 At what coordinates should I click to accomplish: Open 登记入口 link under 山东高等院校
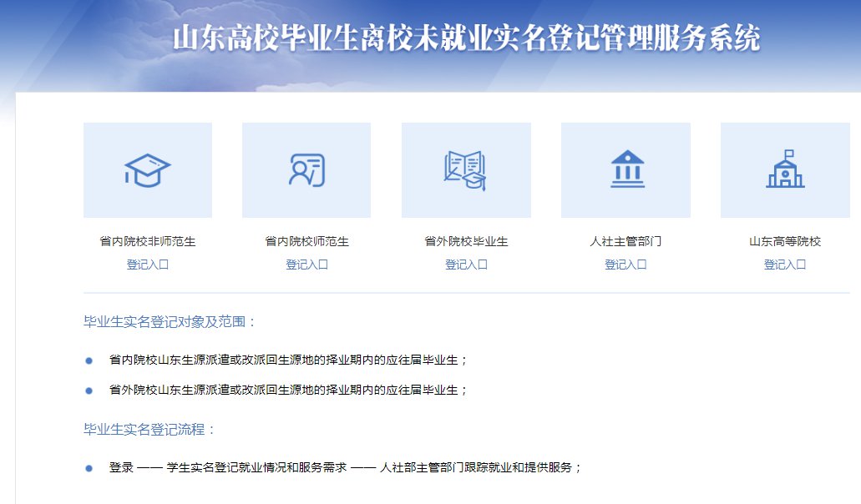[x=785, y=265]
